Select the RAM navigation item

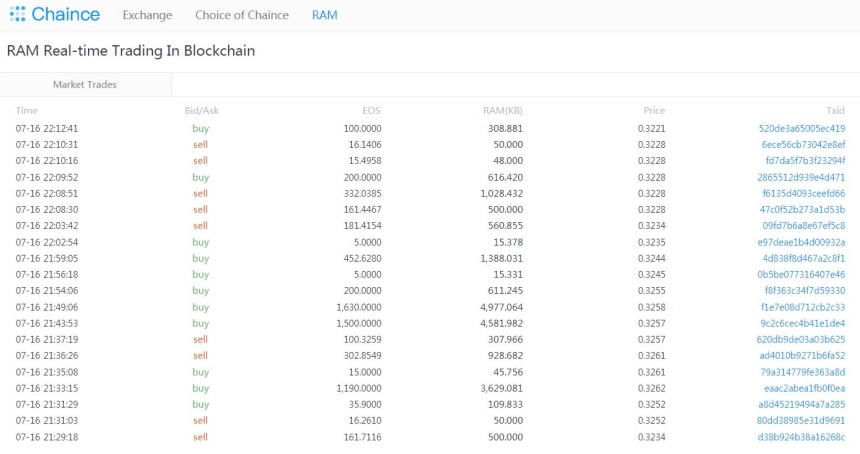click(x=325, y=15)
